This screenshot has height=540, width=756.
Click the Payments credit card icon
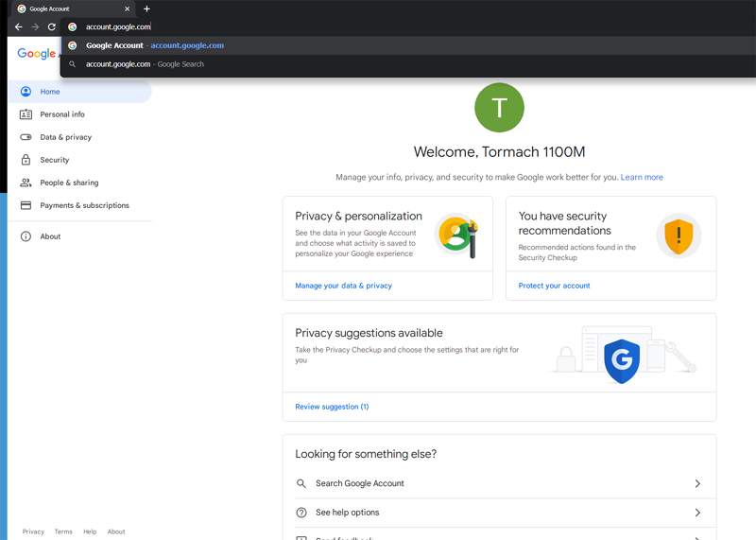click(x=26, y=205)
